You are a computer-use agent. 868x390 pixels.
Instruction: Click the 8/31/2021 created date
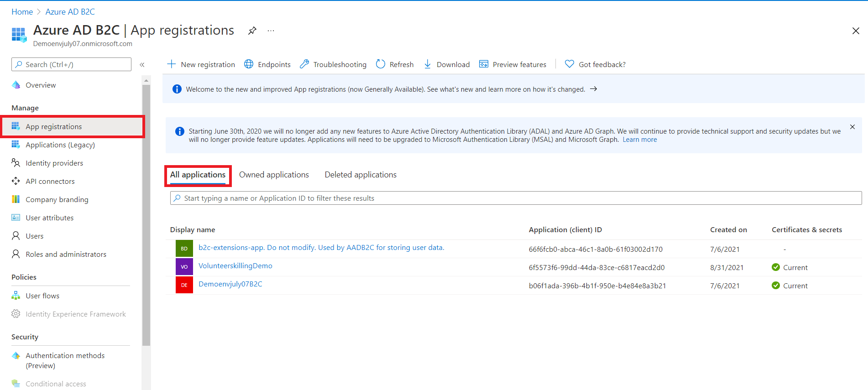click(727, 267)
